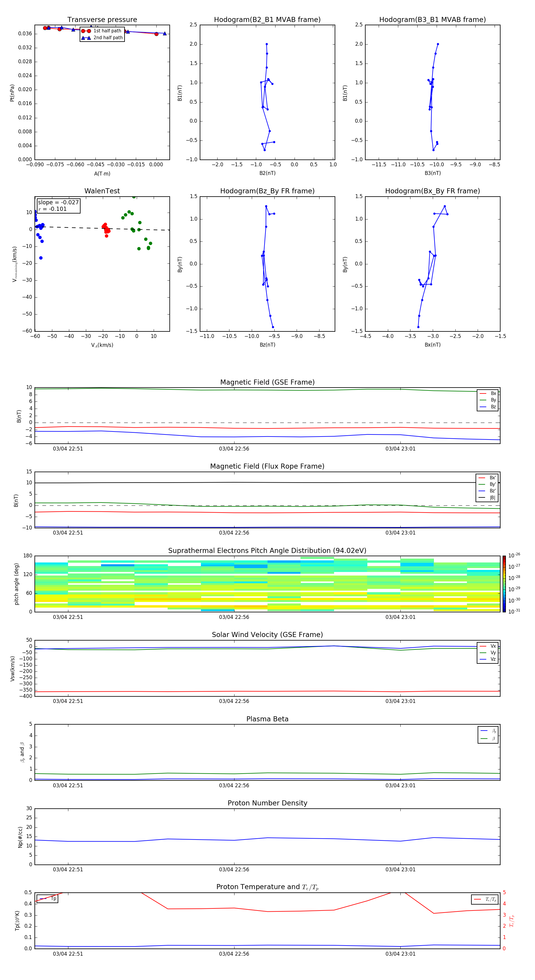
Task: Select the 'Hodogram(Bz_By FR frame)' title
Action: click(x=267, y=191)
